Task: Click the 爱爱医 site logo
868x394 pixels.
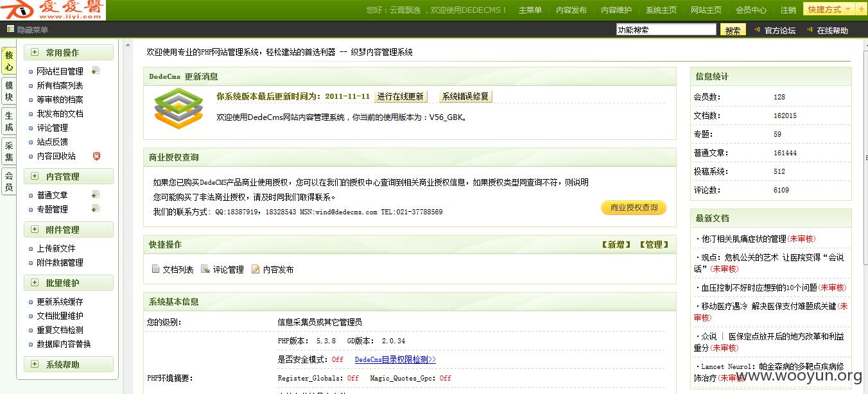Action: coord(53,10)
